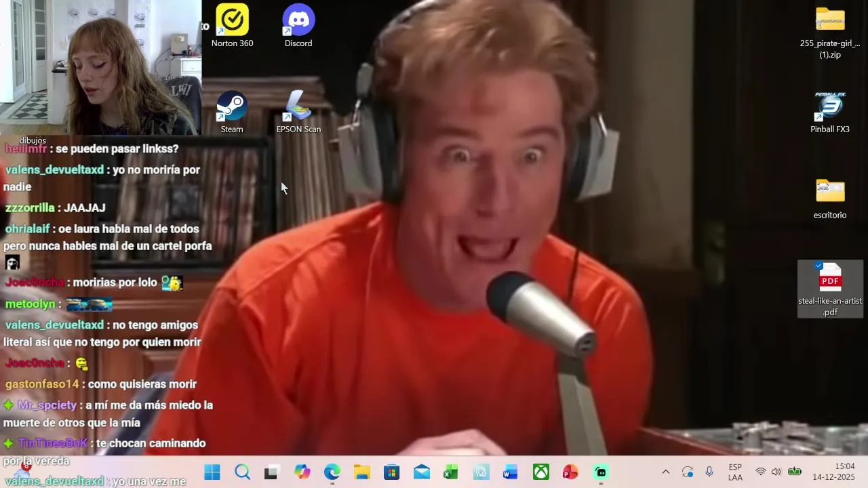Open the Windows Start menu
868x488 pixels.
pyautogui.click(x=212, y=472)
